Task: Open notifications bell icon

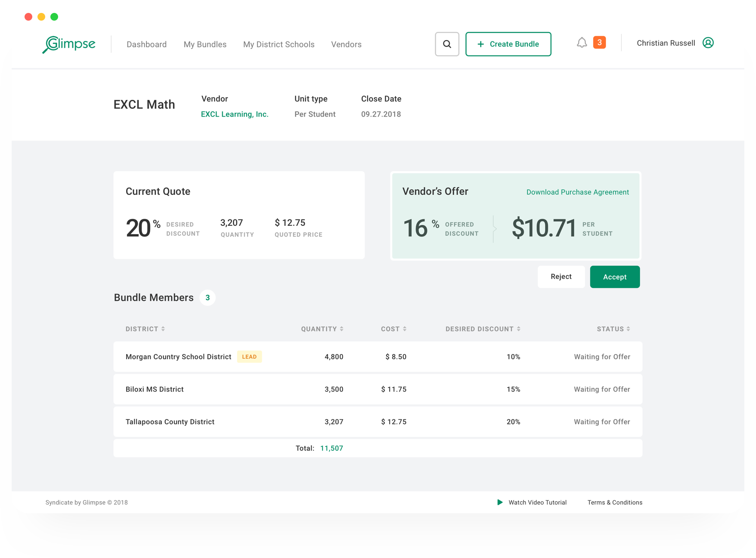Action: click(582, 43)
